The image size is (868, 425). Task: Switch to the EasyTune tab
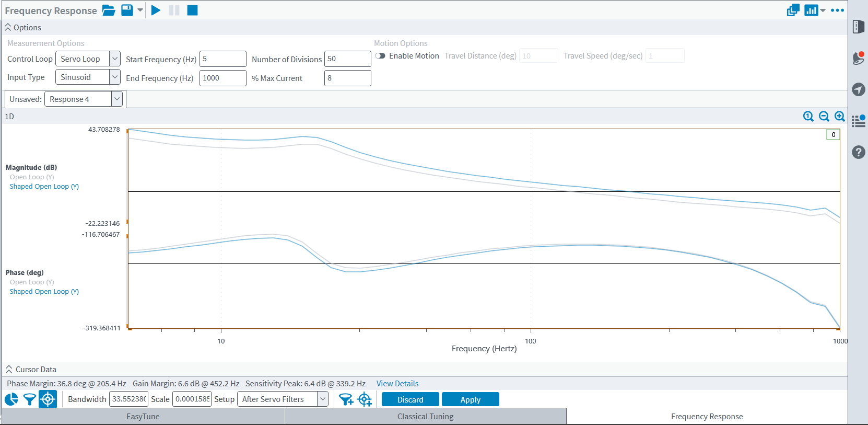click(x=143, y=417)
